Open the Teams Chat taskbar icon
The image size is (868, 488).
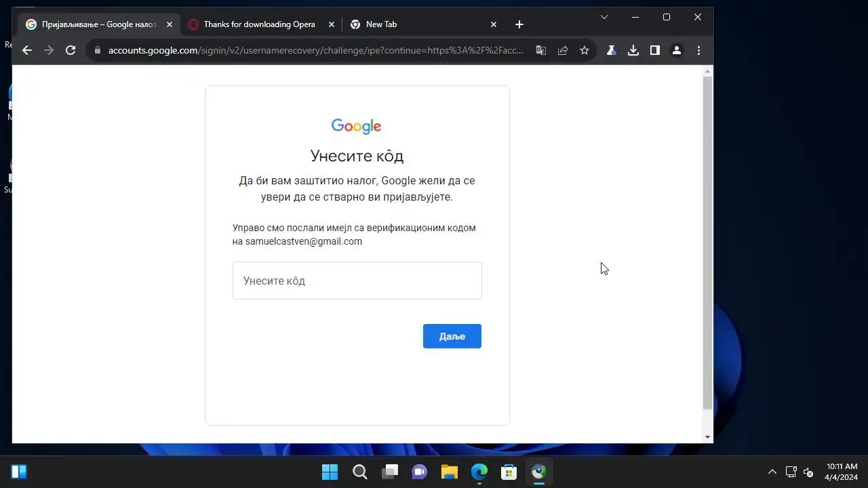420,472
